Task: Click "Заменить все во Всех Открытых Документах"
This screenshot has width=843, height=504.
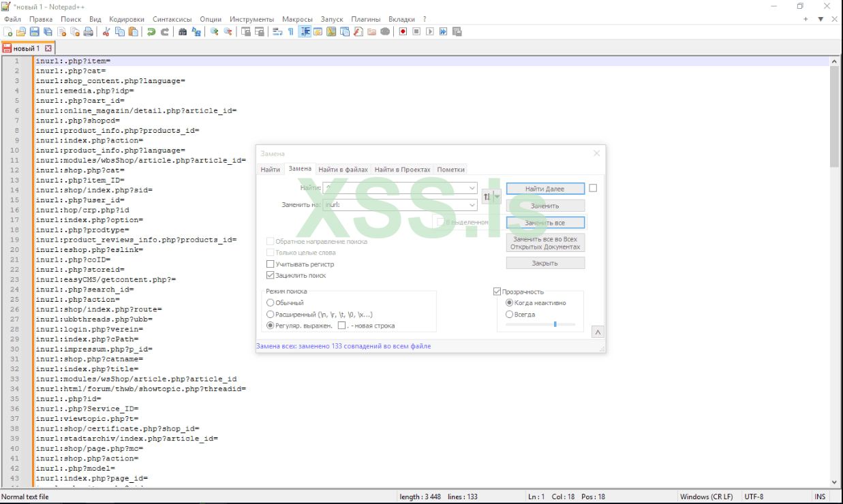Action: coord(545,243)
